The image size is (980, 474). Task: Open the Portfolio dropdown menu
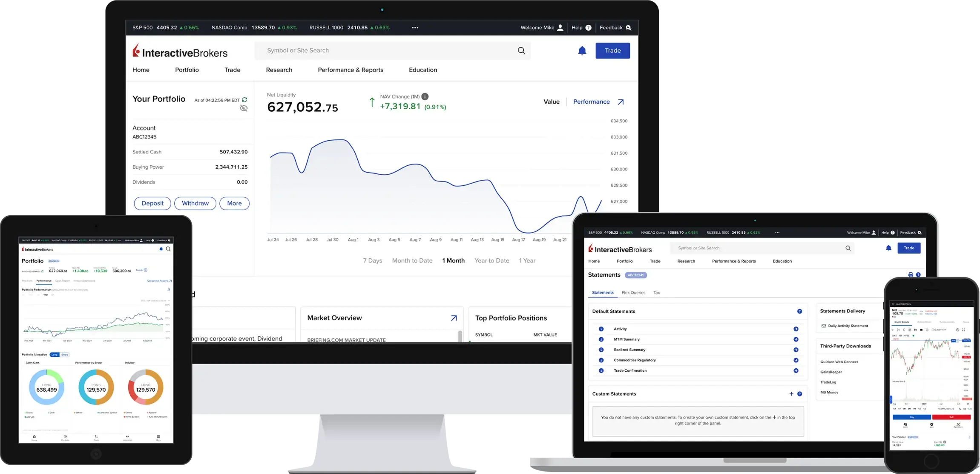click(186, 69)
